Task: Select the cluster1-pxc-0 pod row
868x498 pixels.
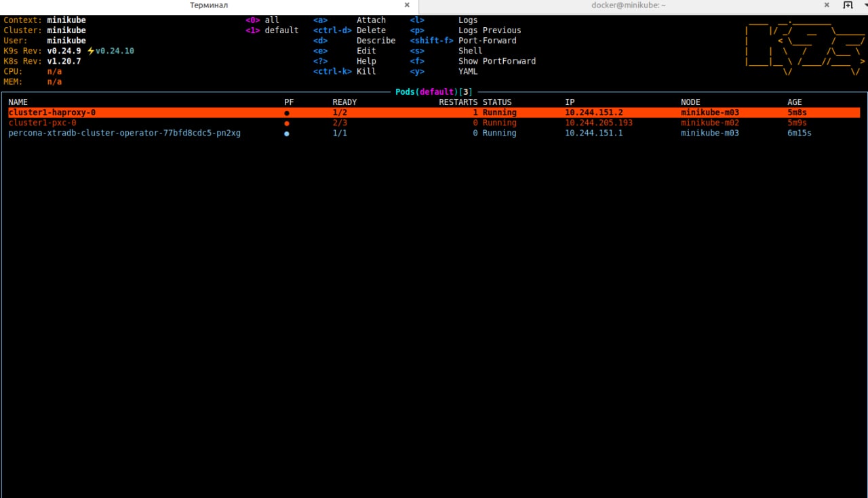Action: point(434,123)
